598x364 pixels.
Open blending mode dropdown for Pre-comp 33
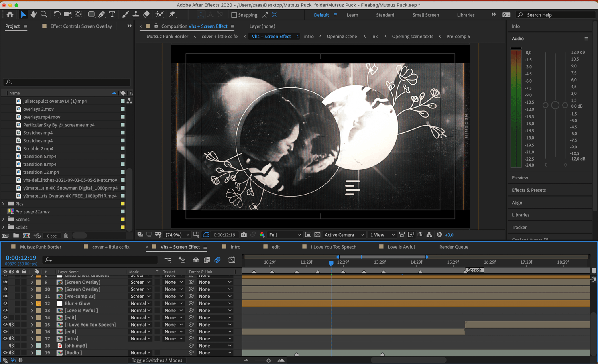[140, 296]
